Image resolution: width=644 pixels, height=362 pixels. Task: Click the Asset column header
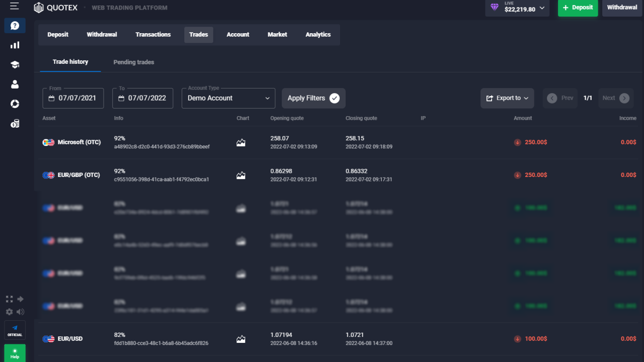[x=49, y=118]
